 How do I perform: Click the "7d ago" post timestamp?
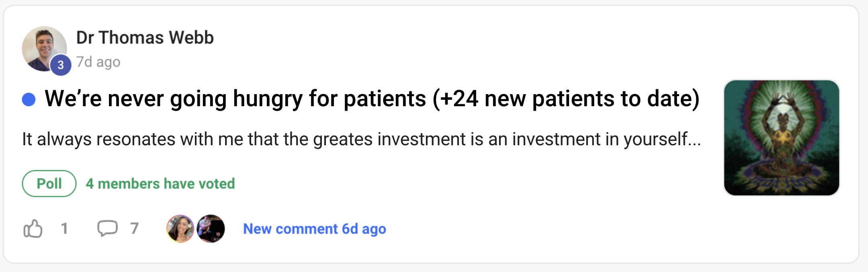coord(98,62)
